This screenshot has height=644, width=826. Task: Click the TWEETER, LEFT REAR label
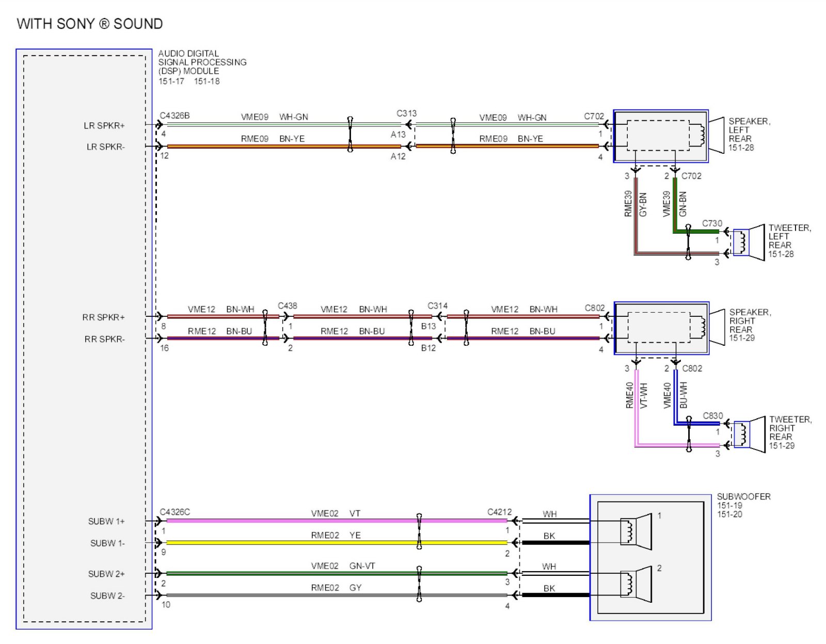(x=790, y=236)
